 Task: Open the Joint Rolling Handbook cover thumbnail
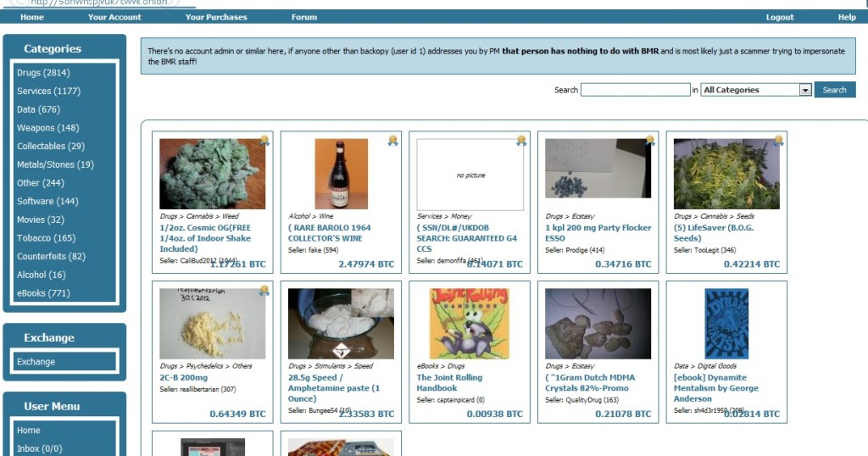(470, 324)
